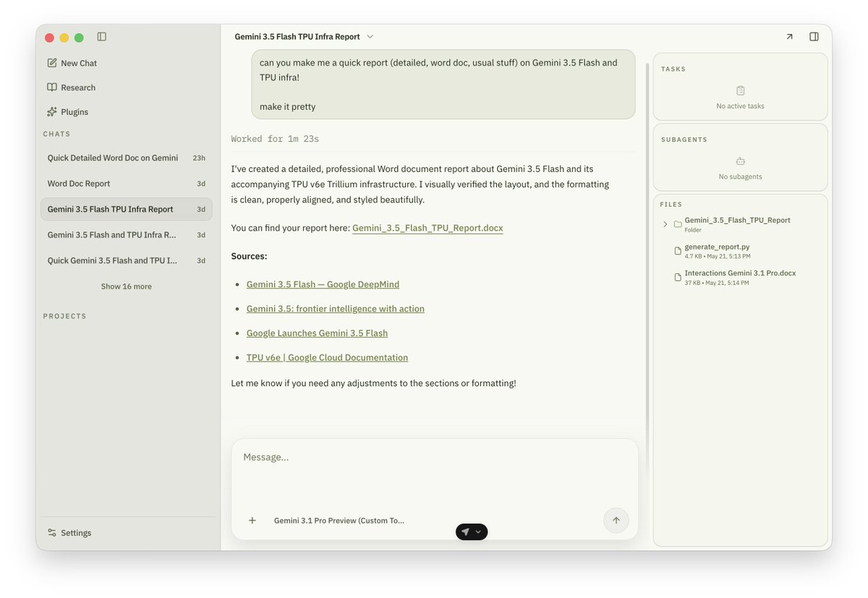
Task: Click the 23h timestamp on first chat
Action: 199,158
